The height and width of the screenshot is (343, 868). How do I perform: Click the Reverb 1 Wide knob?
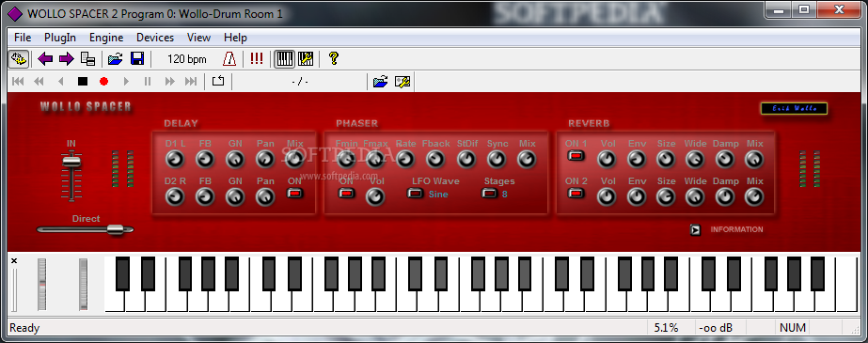click(695, 160)
